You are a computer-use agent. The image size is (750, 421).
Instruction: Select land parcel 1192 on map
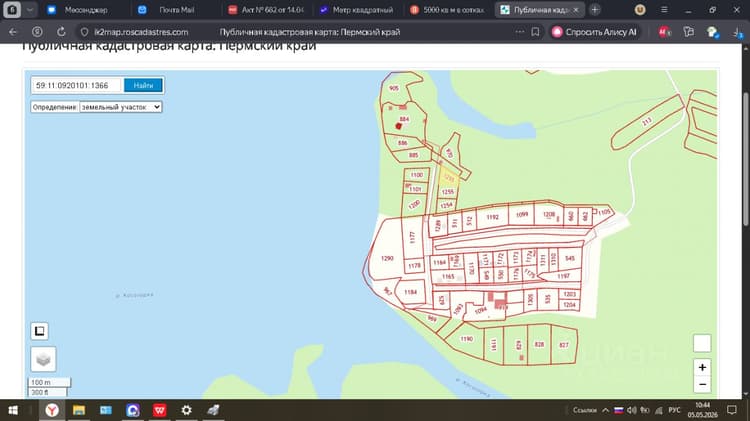pos(493,217)
